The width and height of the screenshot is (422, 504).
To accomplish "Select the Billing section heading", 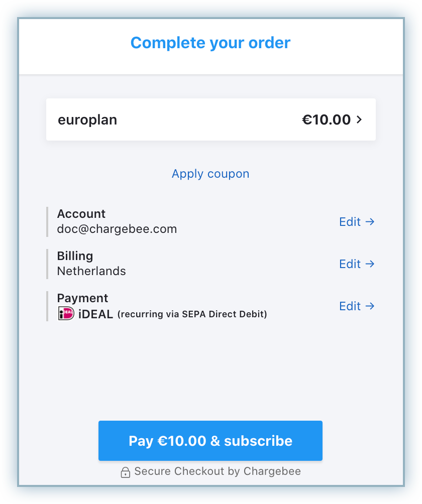I will coord(75,256).
